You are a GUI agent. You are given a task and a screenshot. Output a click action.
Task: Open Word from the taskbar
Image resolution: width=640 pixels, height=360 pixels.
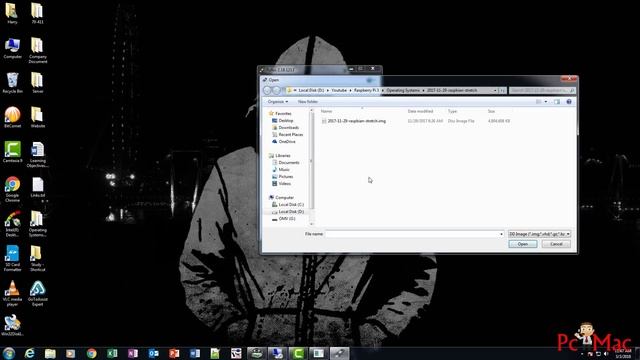click(195, 353)
